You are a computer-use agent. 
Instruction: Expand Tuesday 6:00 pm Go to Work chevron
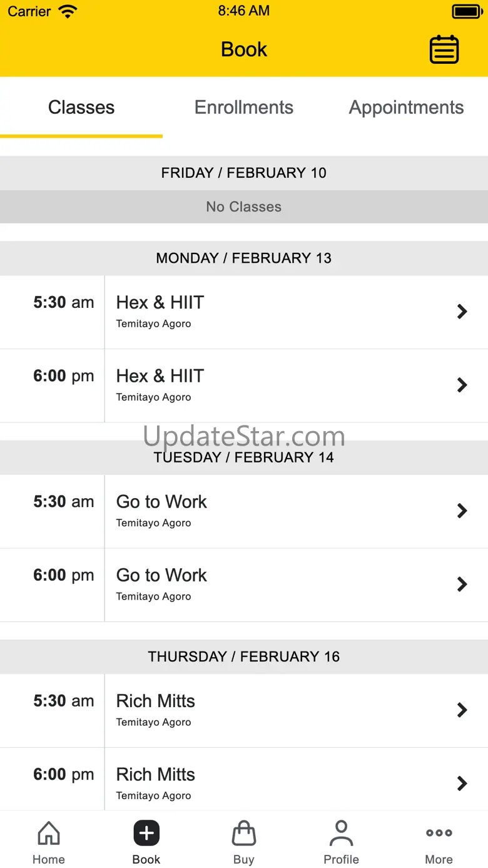462,585
